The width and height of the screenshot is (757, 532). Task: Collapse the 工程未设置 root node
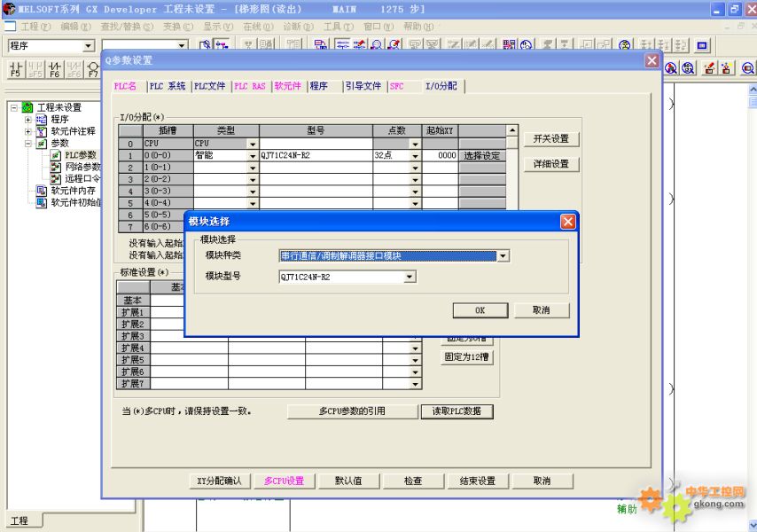pyautogui.click(x=14, y=107)
